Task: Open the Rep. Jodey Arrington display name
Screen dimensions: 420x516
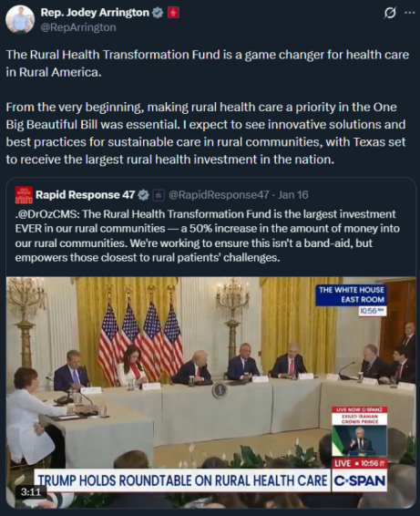Action: pos(95,13)
